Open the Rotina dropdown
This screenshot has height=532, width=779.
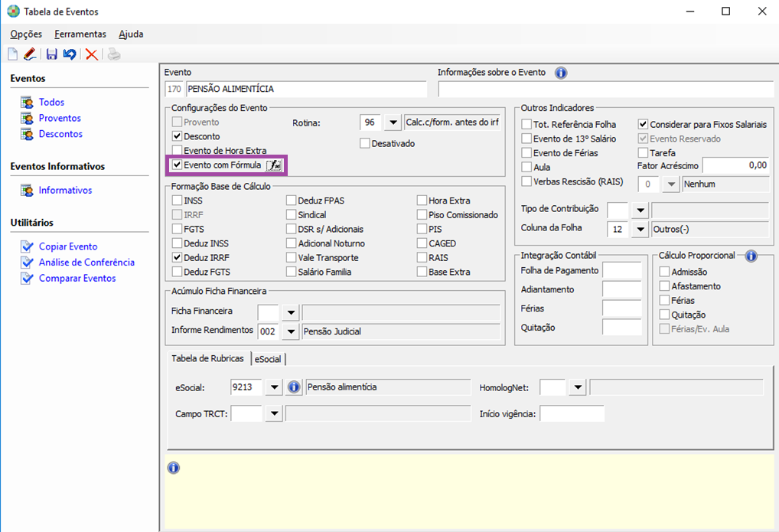pyautogui.click(x=393, y=122)
